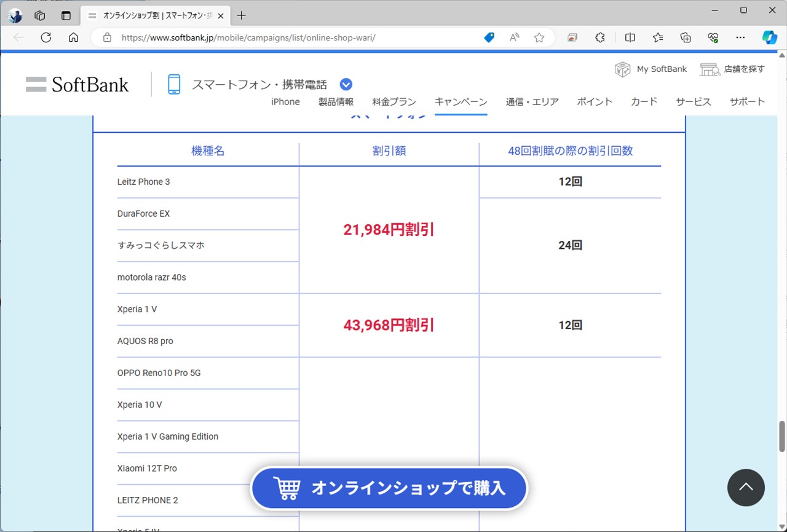Viewport: 787px width, 532px height.
Task: Click the OPPO Reno10 Pro 5G row
Action: click(x=208, y=373)
